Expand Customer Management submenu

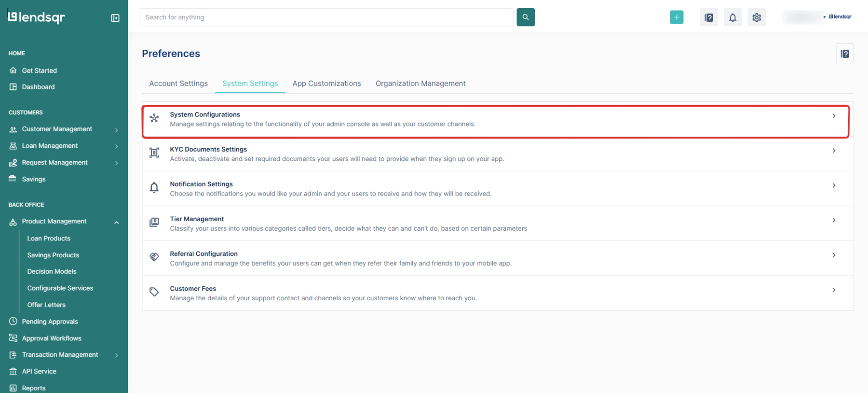point(116,130)
